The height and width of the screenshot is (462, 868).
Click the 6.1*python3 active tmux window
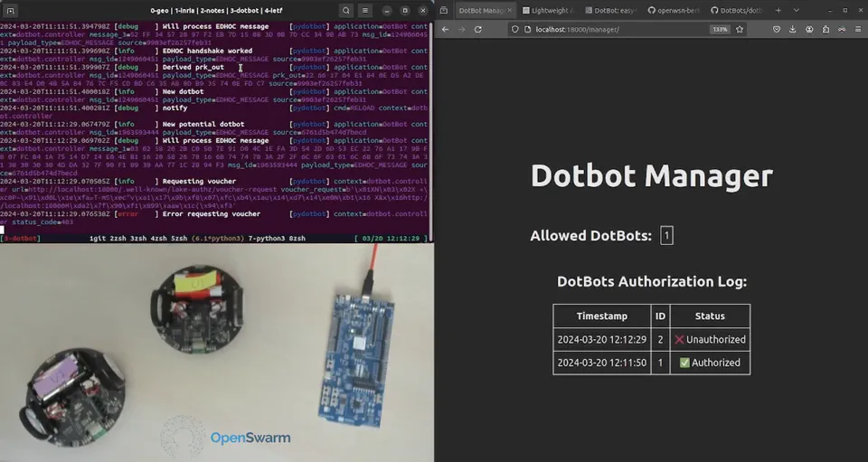[x=218, y=239]
